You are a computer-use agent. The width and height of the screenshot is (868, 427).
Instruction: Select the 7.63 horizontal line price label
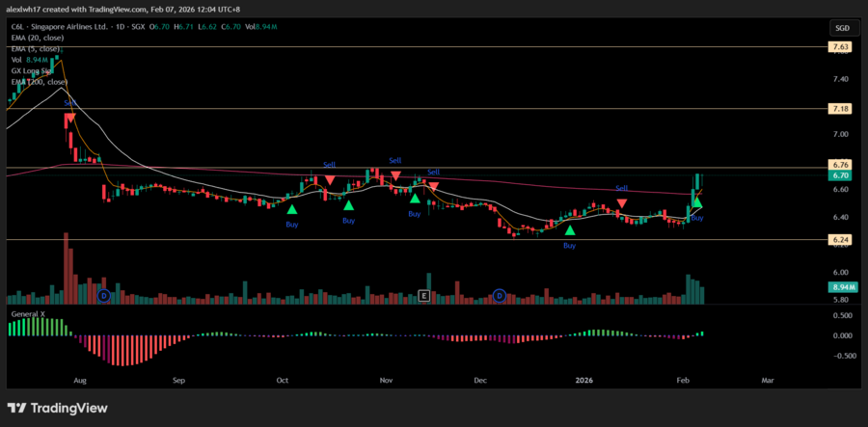point(840,46)
